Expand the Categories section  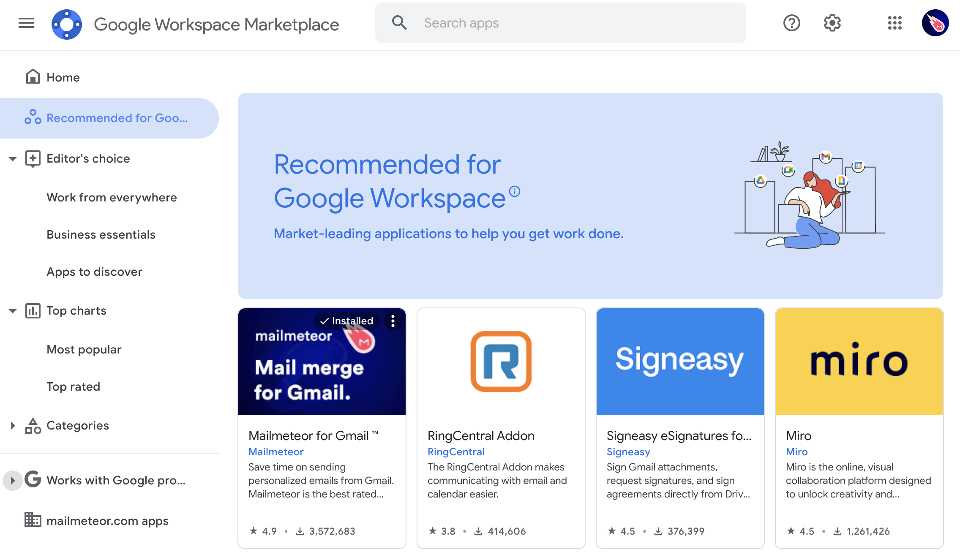pyautogui.click(x=13, y=425)
